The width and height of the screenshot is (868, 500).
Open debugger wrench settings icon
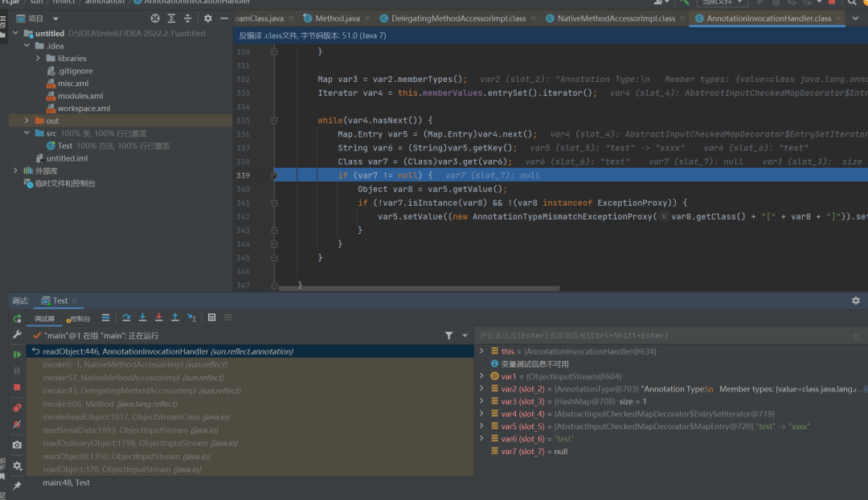click(x=17, y=334)
